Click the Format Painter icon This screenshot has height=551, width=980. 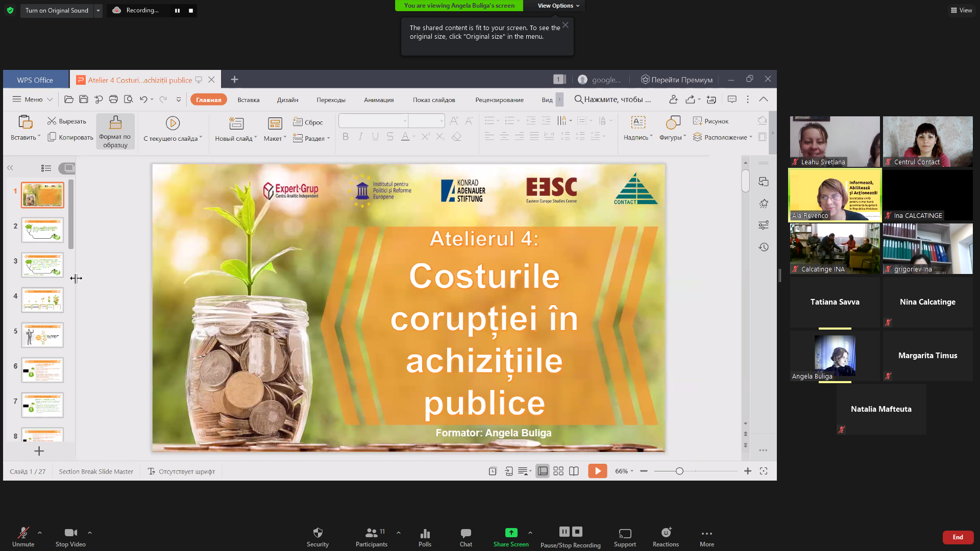pyautogui.click(x=115, y=123)
